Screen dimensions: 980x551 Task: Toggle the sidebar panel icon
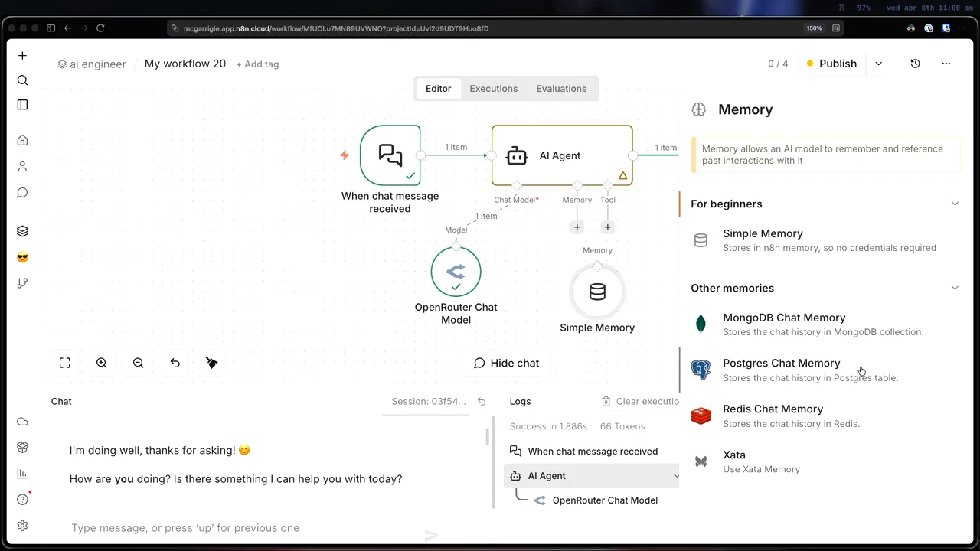pos(22,105)
